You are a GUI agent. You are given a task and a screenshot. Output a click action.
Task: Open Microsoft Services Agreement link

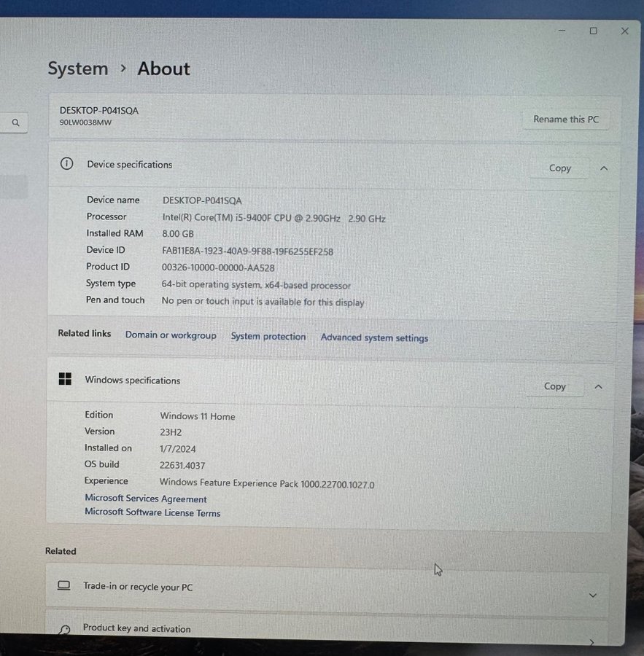[146, 499]
